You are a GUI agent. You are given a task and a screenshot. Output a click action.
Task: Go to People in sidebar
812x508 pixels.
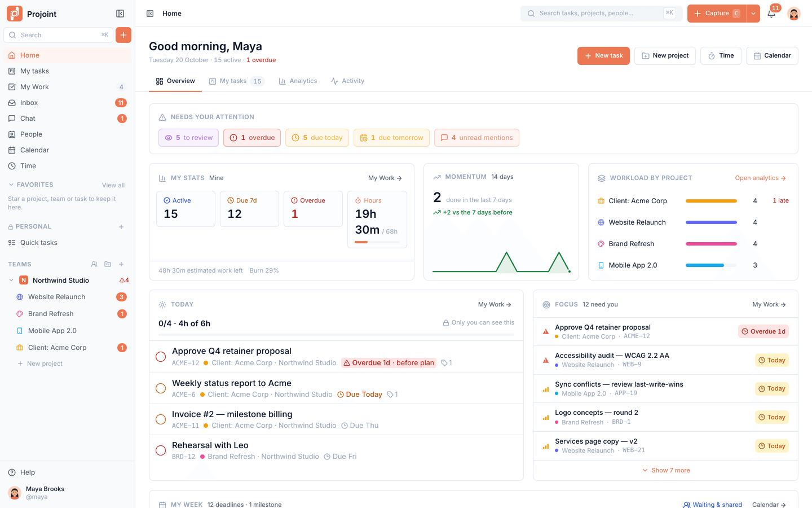coord(68,134)
